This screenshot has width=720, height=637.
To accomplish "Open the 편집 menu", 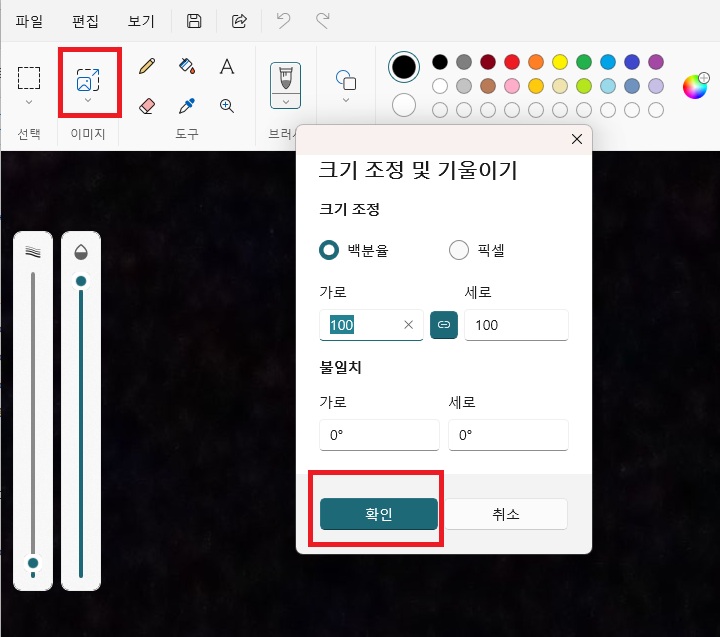I will click(85, 21).
